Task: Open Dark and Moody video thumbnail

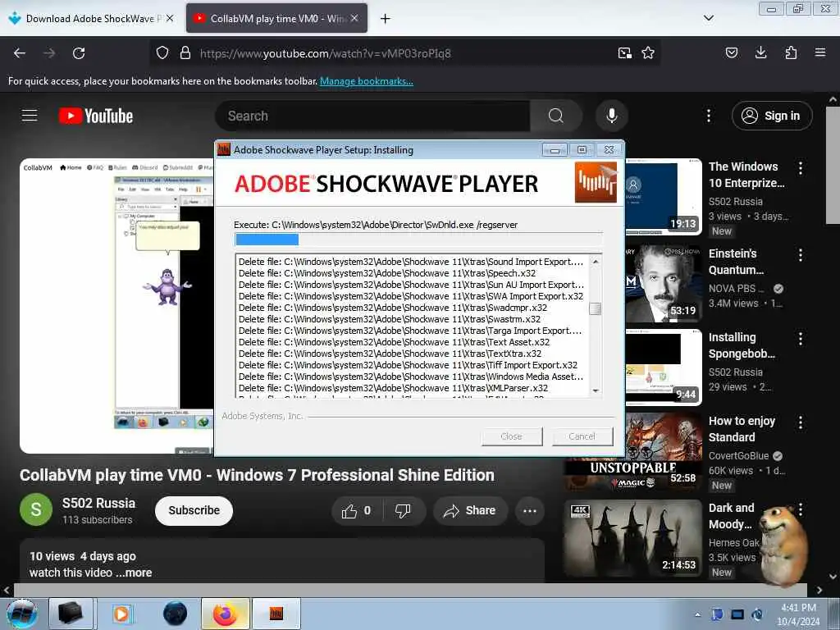Action: 632,538
